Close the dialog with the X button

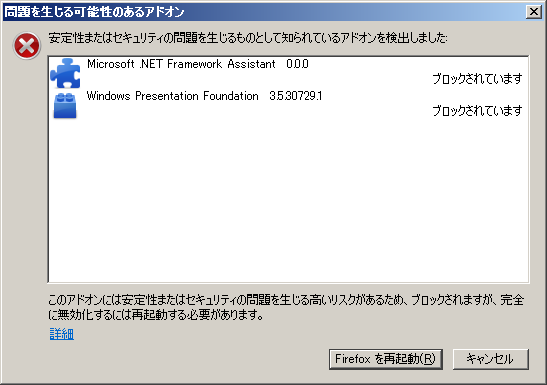pyautogui.click(x=534, y=12)
